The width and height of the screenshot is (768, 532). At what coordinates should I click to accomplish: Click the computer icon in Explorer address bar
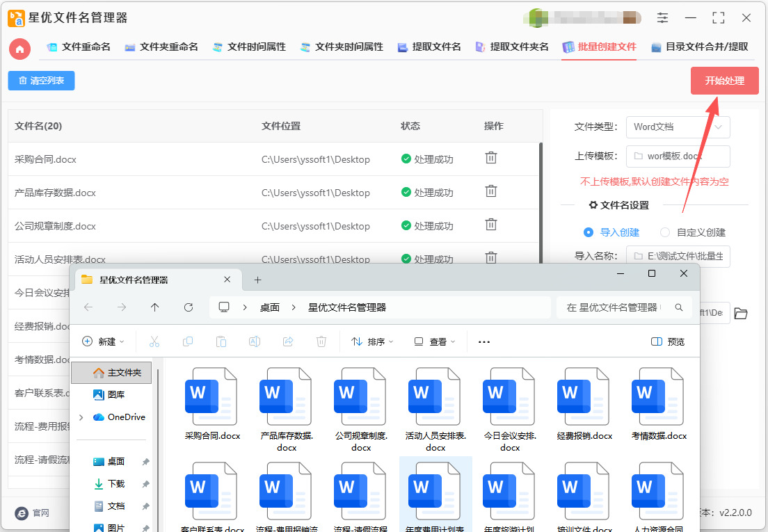224,307
